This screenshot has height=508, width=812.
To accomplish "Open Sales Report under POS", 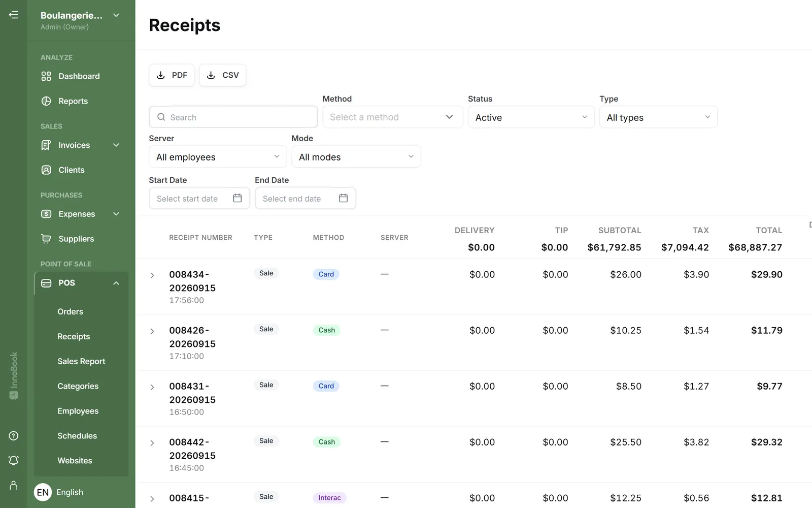I will coord(81,362).
